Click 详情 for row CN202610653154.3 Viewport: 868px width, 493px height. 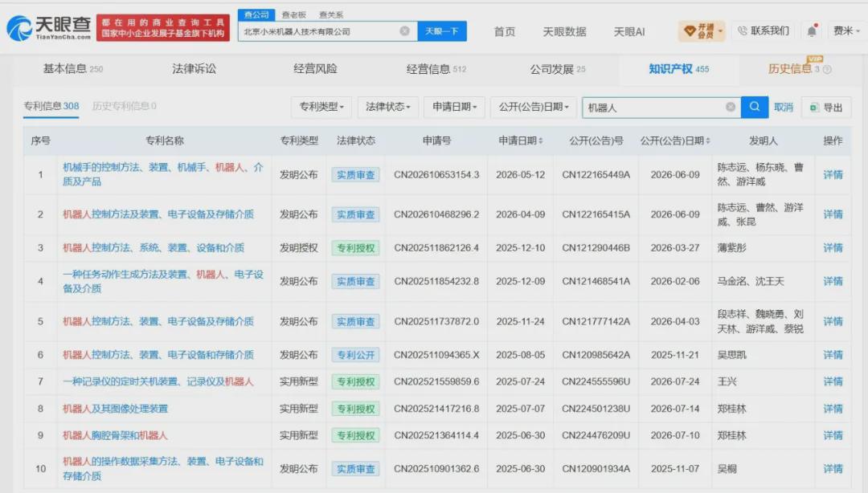833,174
